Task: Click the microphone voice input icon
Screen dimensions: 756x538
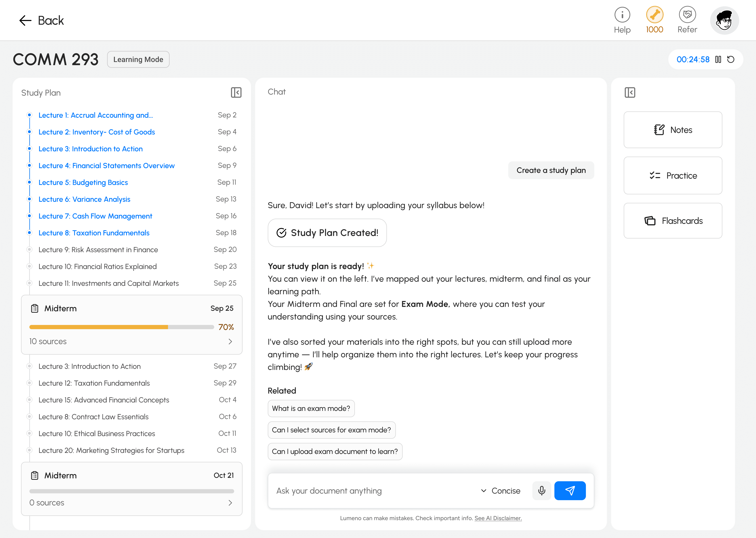Action: (x=542, y=491)
